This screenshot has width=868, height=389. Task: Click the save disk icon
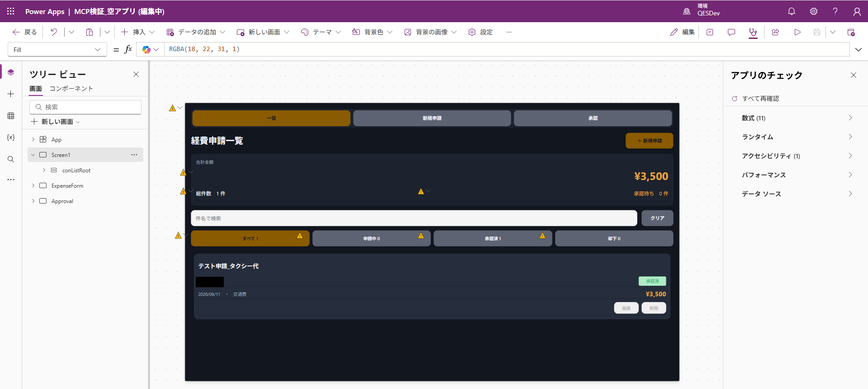coord(817,32)
